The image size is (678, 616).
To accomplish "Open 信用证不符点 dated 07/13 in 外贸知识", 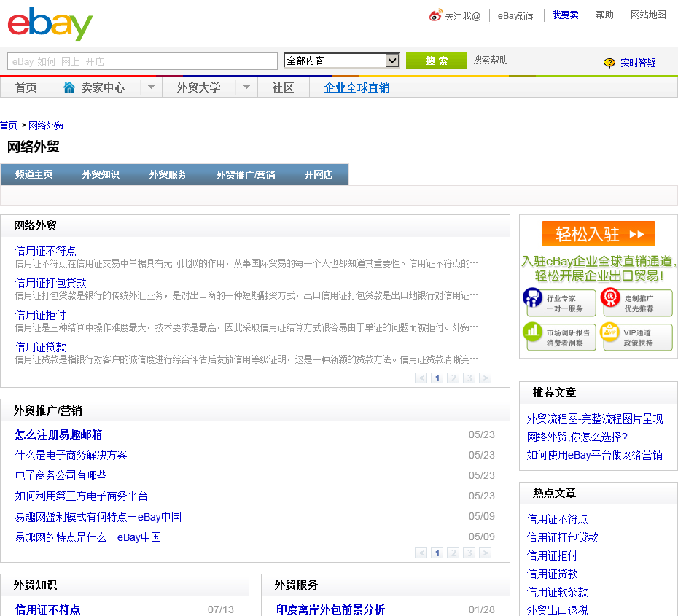I will (x=47, y=609).
